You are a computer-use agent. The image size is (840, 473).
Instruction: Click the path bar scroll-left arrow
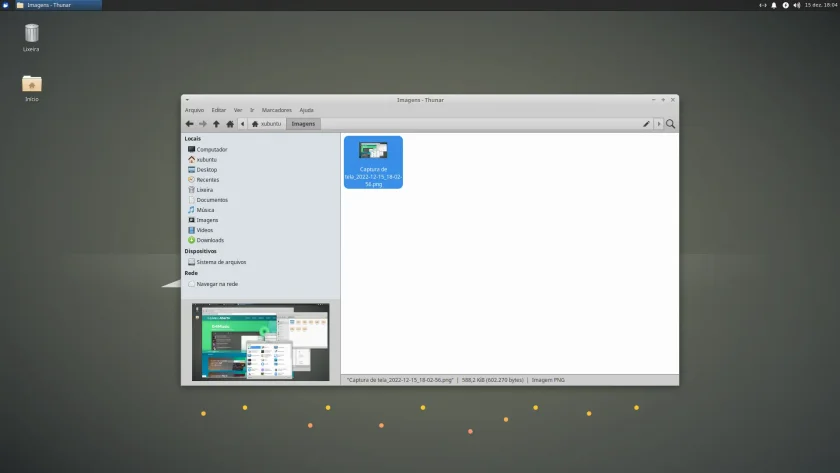tap(243, 124)
